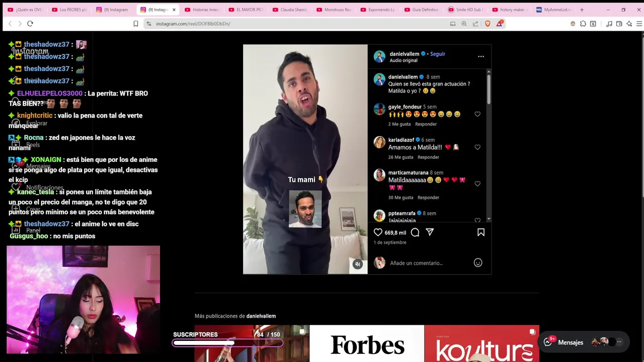644x362 pixels.
Task: Click the Audio original link
Action: point(404,60)
